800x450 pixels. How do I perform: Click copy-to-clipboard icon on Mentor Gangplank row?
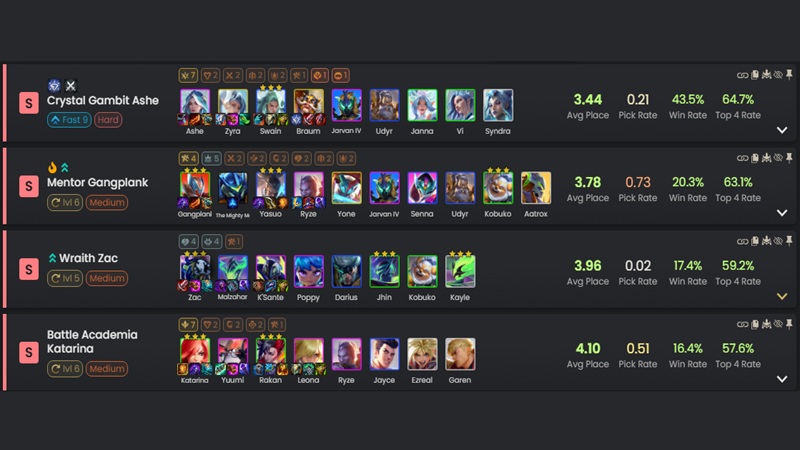755,158
